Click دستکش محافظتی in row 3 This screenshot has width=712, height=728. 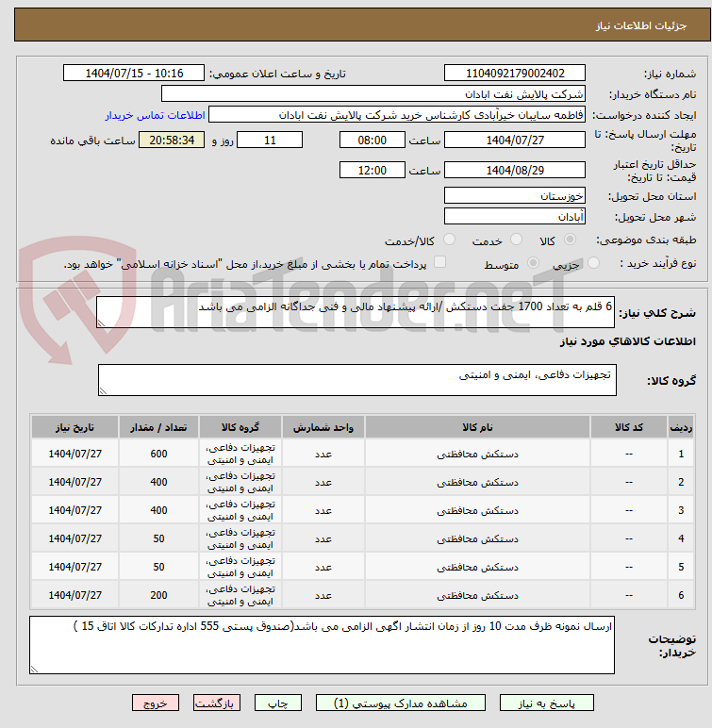tap(477, 510)
